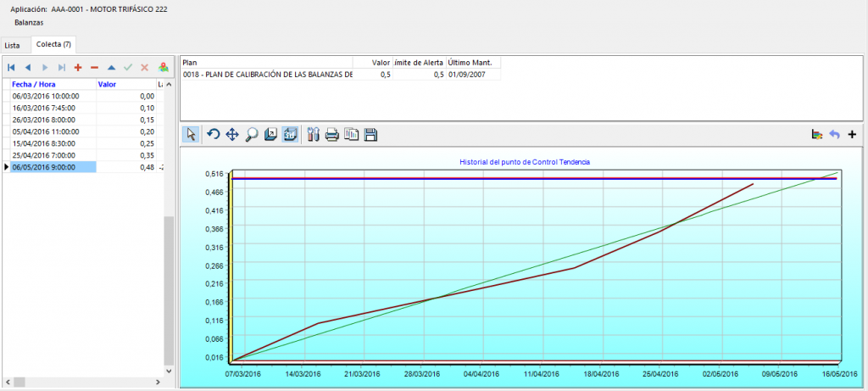Image resolution: width=868 pixels, height=391 pixels.
Task: Click the red minus delete record button
Action: (94, 67)
